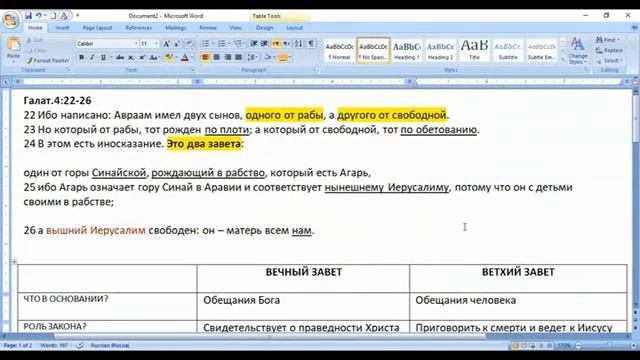Apply yellow text highlight color

pos(168,58)
